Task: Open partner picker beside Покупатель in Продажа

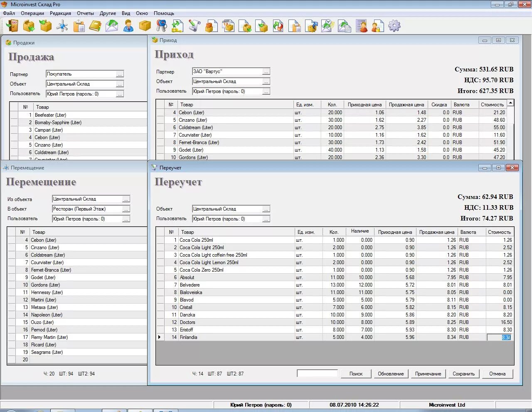Action: pos(120,74)
